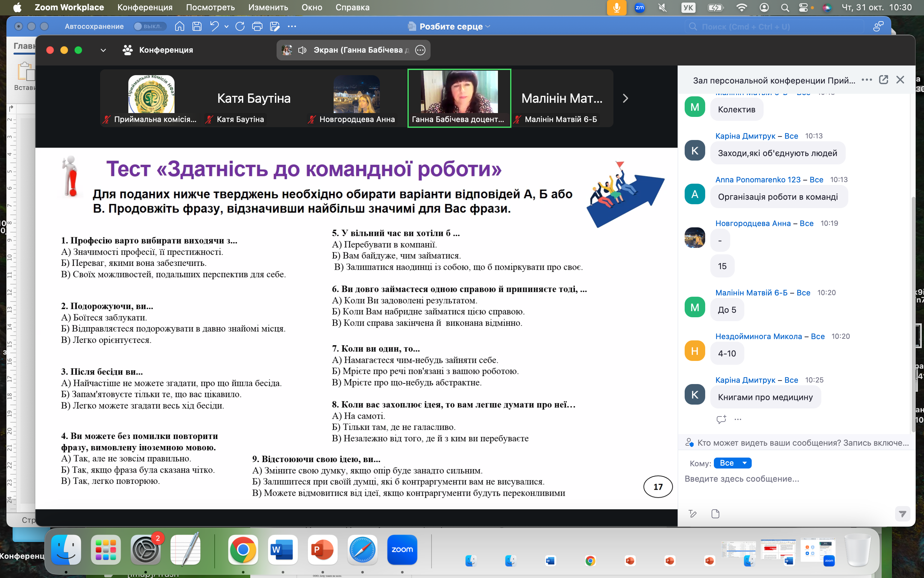Select the Катя Баутіна participant tile

pyautogui.click(x=254, y=98)
